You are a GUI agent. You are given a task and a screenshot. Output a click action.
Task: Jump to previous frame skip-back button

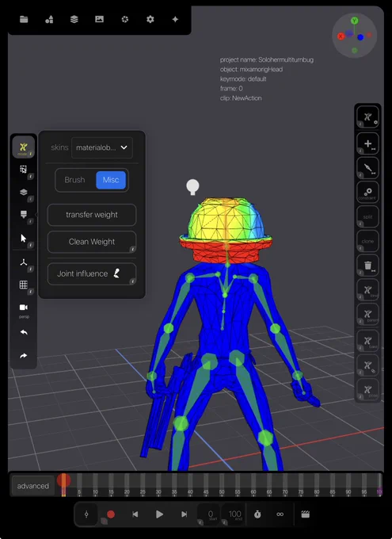click(135, 514)
